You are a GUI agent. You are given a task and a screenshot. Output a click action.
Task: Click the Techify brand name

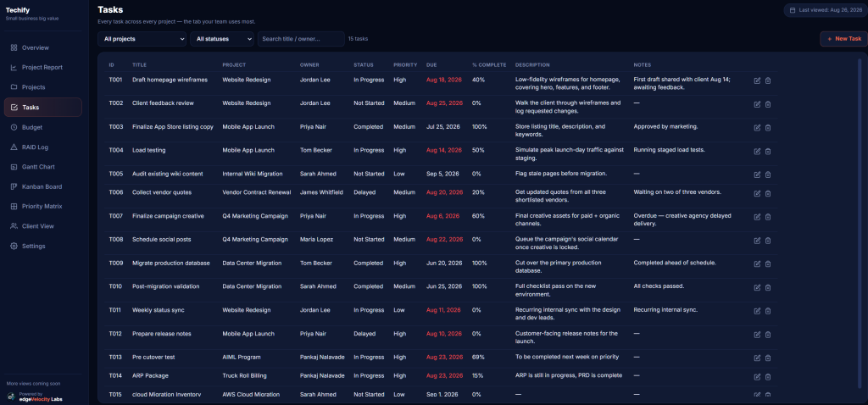tap(17, 10)
